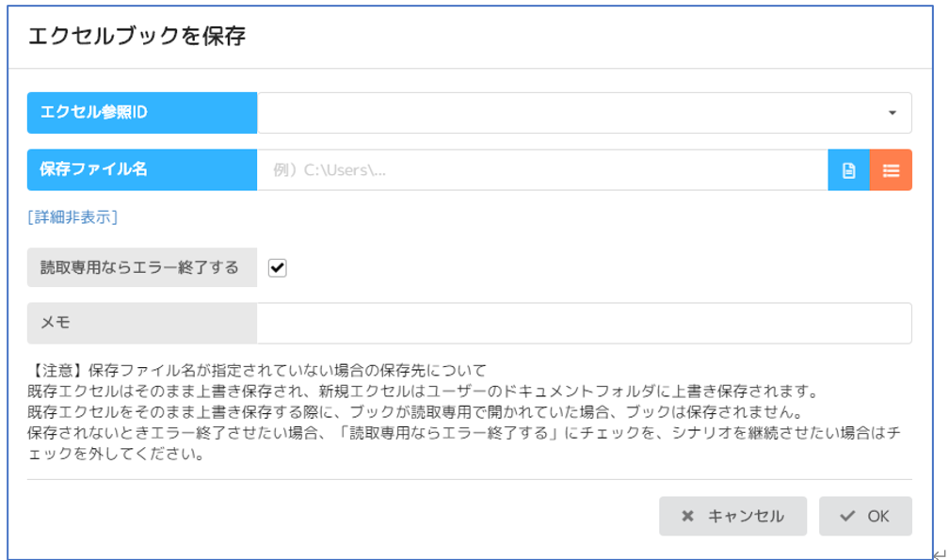Click the blue file browse icon
Screen dimensions: 949x560
point(848,170)
